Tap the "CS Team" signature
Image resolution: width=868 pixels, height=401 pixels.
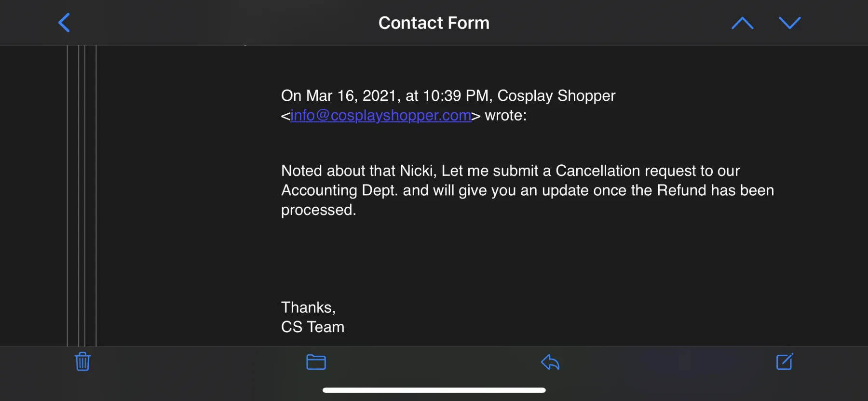tap(312, 327)
